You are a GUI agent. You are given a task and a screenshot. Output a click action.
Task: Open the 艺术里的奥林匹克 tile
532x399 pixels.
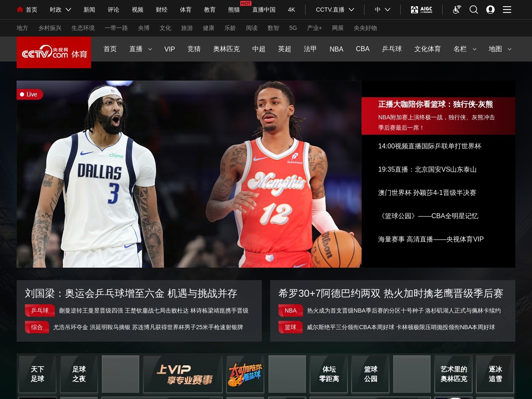coord(453,374)
